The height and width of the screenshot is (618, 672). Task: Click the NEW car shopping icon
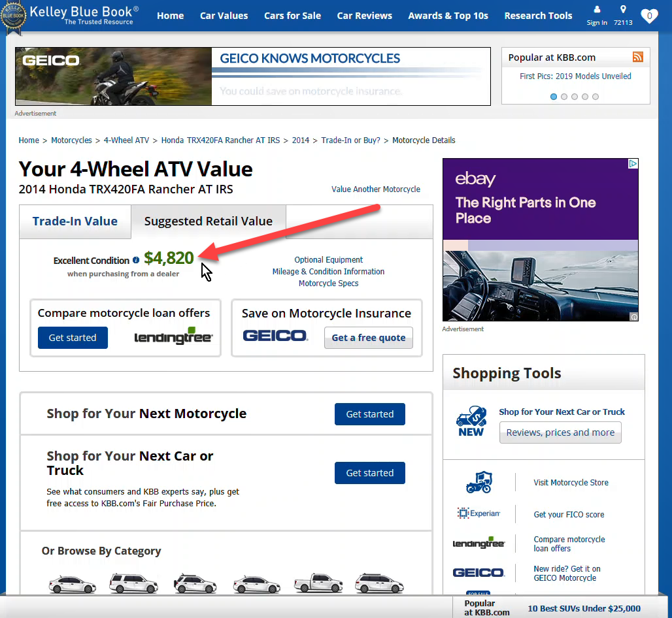click(x=471, y=421)
